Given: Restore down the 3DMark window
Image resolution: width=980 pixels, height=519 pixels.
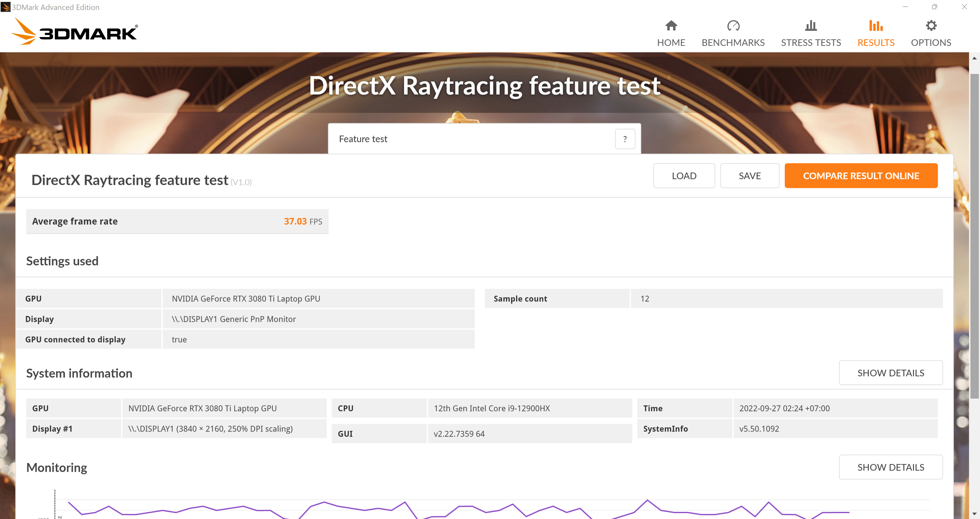Looking at the screenshot, I should 934,7.
